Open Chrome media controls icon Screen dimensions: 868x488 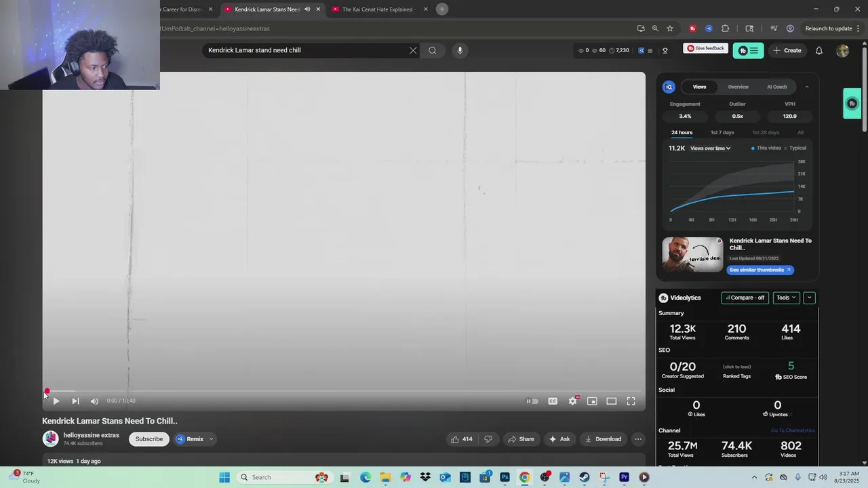[774, 28]
